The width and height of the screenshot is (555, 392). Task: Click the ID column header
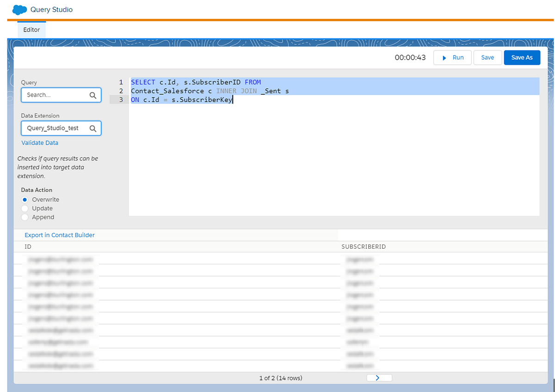[x=27, y=246]
